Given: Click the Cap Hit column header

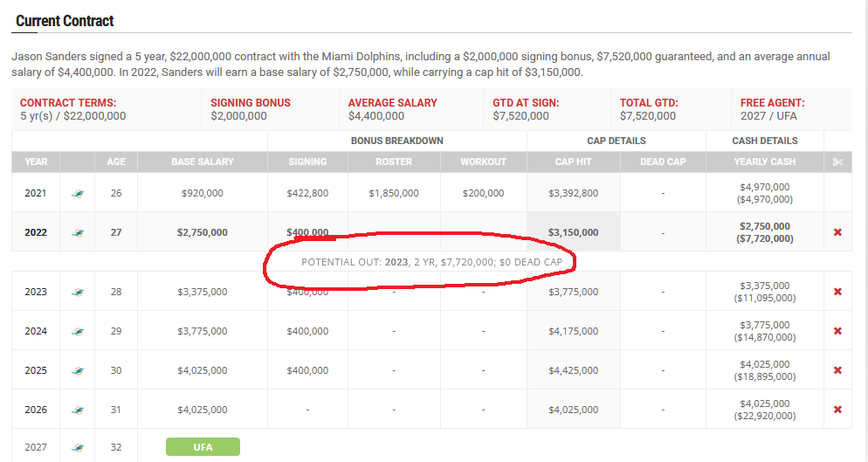Looking at the screenshot, I should (573, 162).
